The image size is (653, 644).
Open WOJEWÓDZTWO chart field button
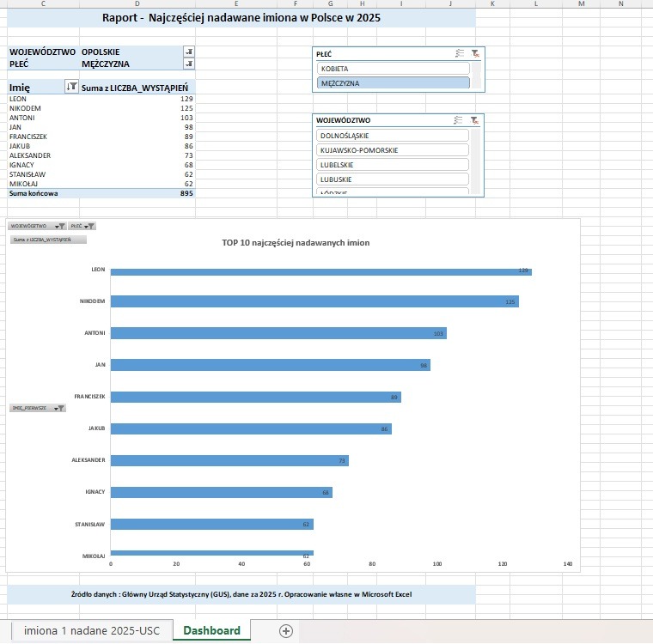point(37,226)
